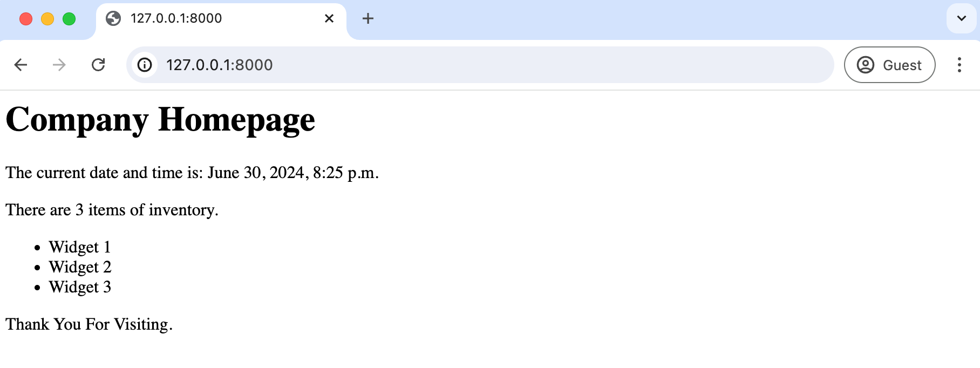Click the red close traffic light
The image size is (980, 368).
(x=26, y=18)
